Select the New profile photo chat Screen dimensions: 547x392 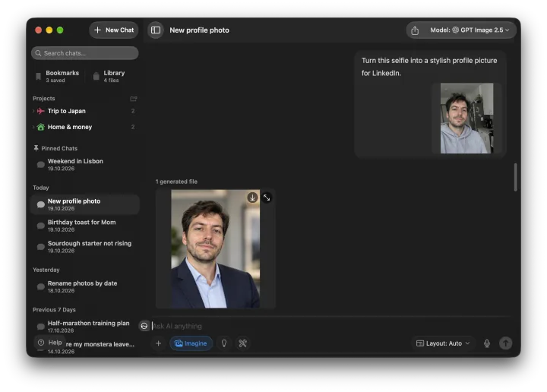tap(85, 204)
